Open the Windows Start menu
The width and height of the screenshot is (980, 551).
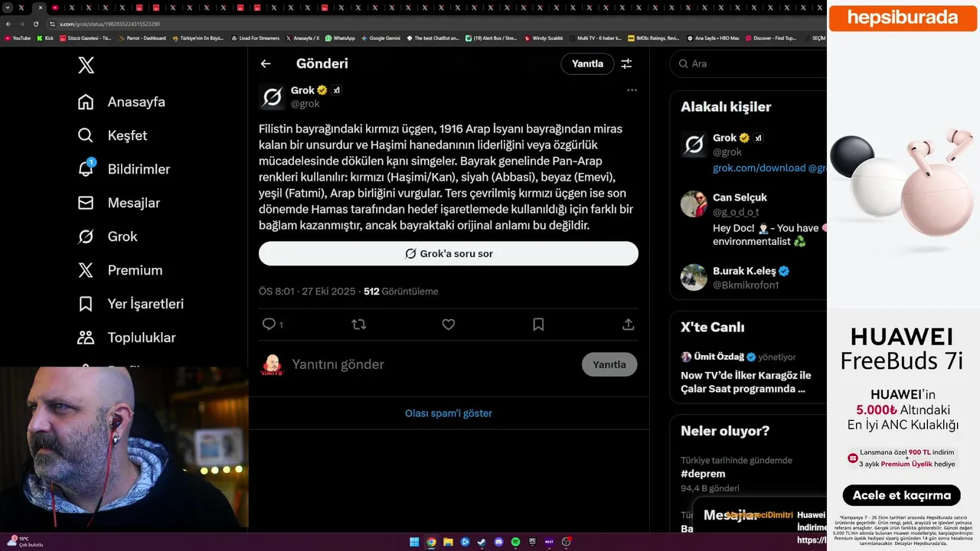pyautogui.click(x=414, y=542)
